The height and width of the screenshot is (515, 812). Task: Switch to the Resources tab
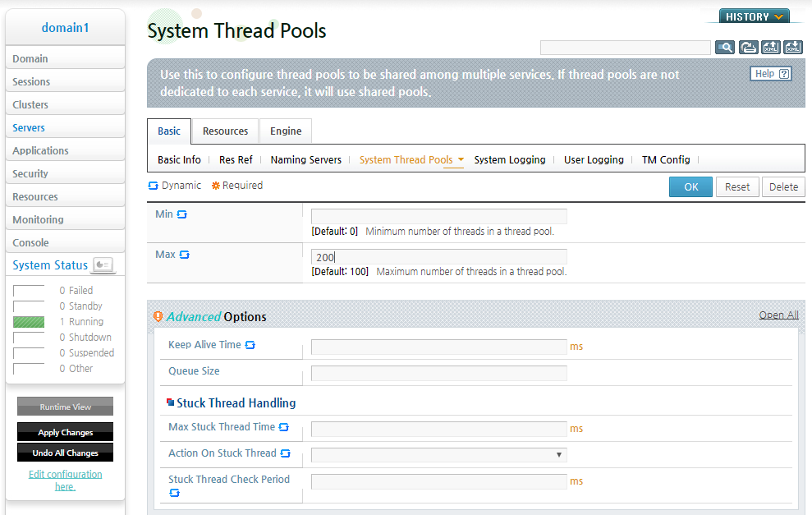click(225, 131)
